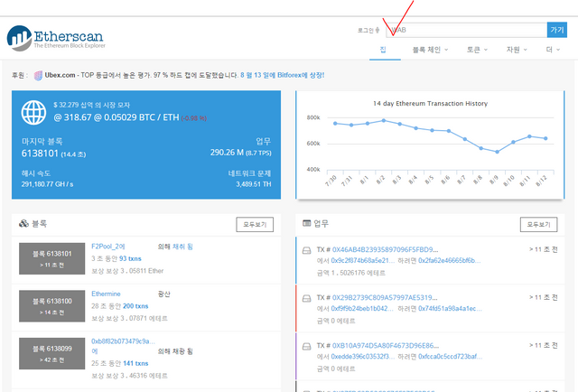
Task: Open recipient address 0xfcca0c5ccd723baf
Action: [450, 357]
